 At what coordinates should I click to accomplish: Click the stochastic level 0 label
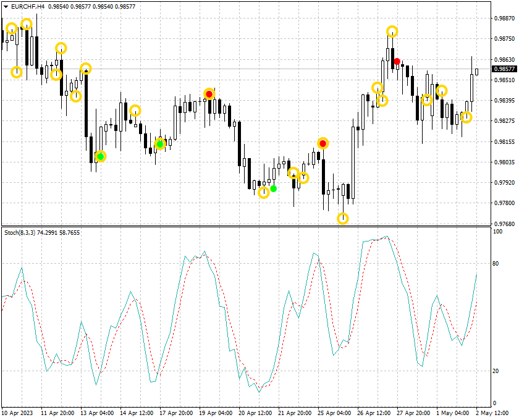[494, 403]
